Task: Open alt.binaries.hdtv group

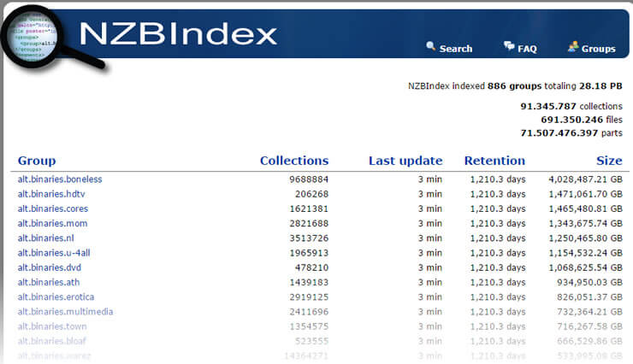Action: point(51,194)
